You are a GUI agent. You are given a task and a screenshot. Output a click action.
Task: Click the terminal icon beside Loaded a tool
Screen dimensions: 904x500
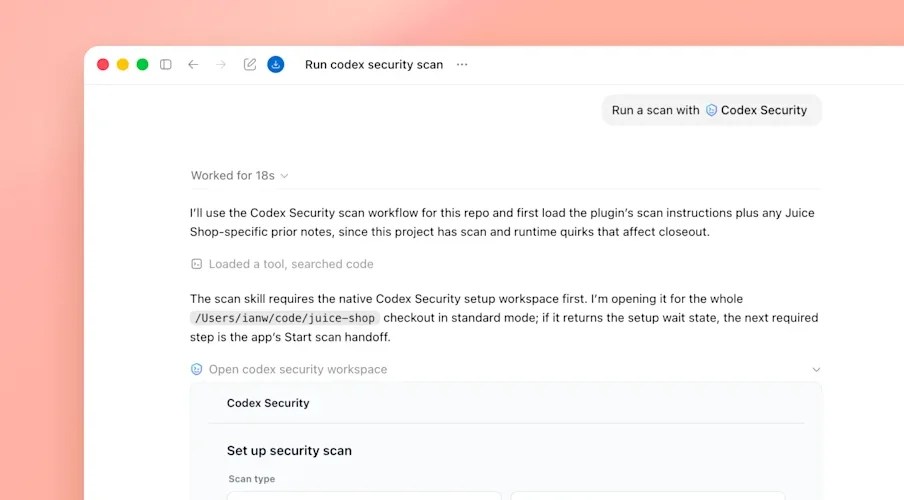pos(197,264)
